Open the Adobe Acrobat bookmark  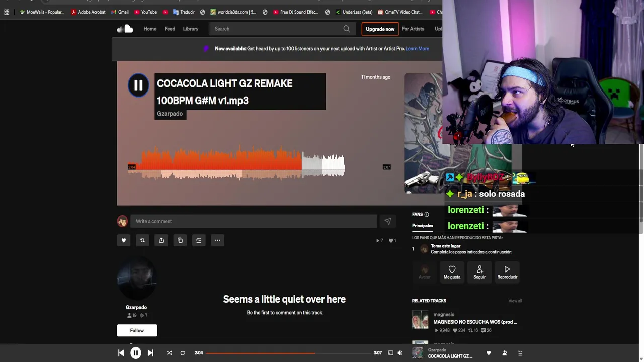89,12
